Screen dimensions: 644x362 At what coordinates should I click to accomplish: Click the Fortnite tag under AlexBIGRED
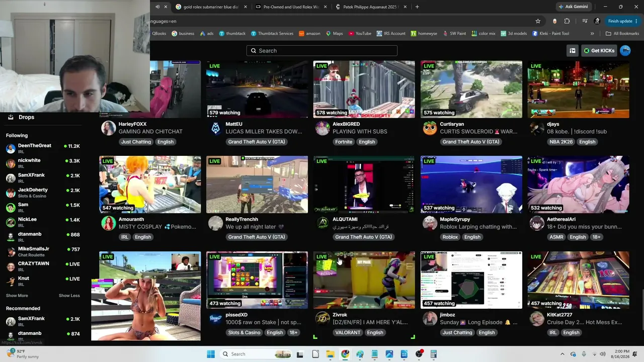tap(344, 142)
